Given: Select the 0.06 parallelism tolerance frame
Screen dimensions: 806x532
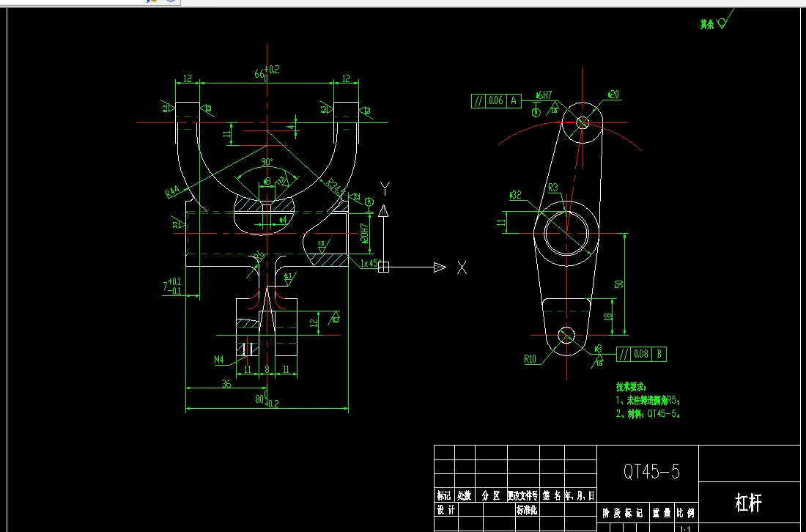Looking at the screenshot, I should (x=496, y=100).
